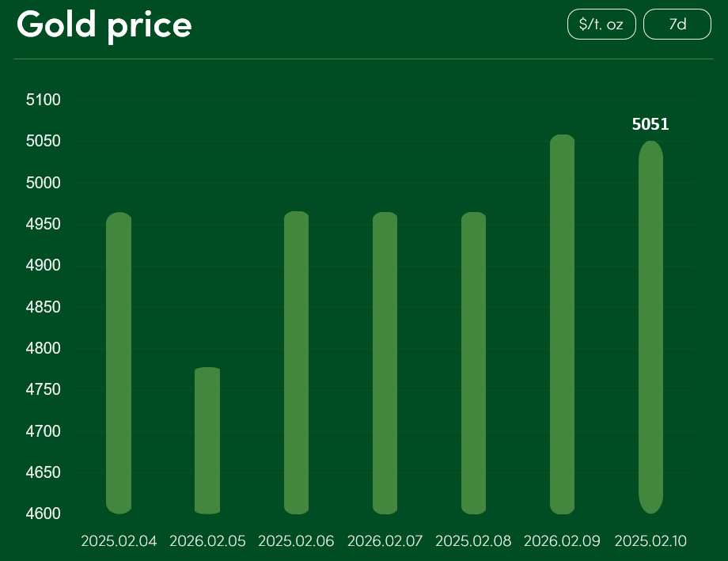Screen dimensions: 728x561
Task: Click the 2025.02.04 date label
Action: point(119,541)
